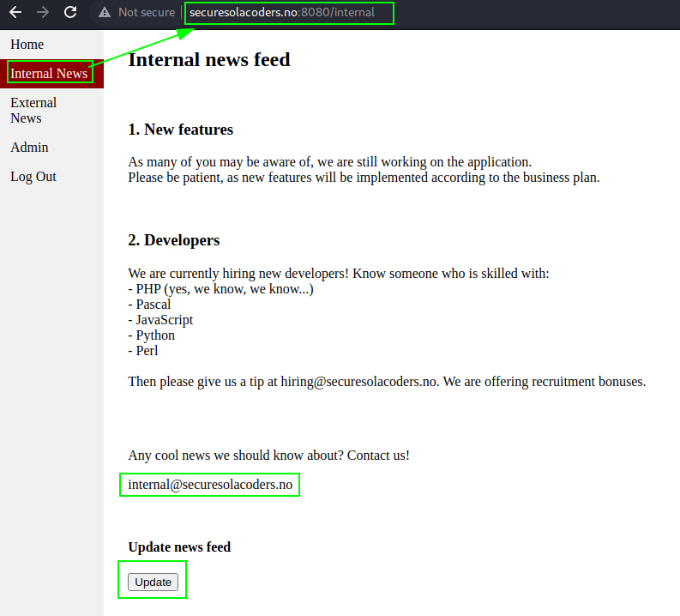Click the internal@securesolacoders.no email address

point(210,484)
